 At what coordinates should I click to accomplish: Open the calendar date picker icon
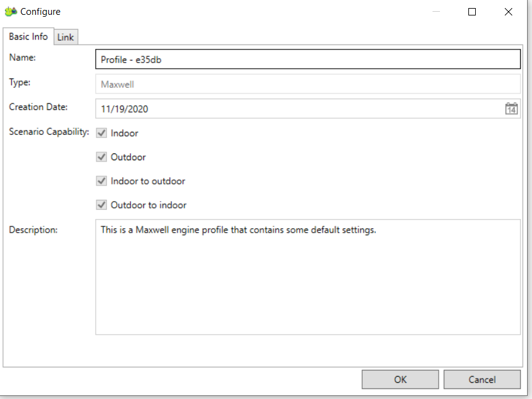511,109
